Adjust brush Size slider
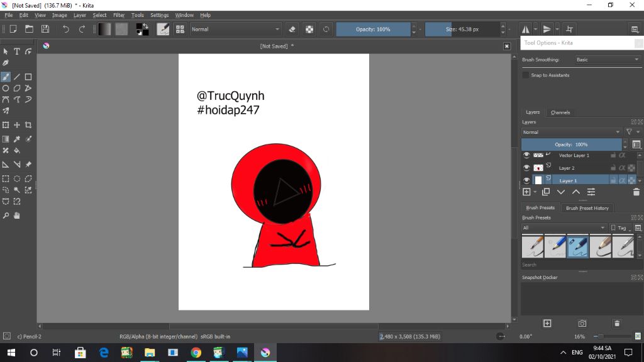Image resolution: width=644 pixels, height=362 pixels. [x=462, y=29]
